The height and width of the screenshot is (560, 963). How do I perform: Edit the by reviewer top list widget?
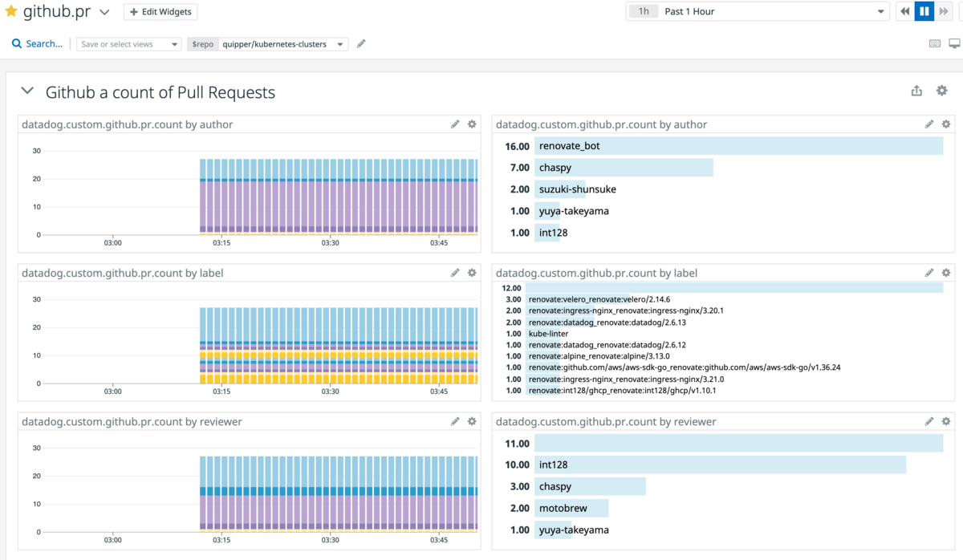(x=929, y=421)
